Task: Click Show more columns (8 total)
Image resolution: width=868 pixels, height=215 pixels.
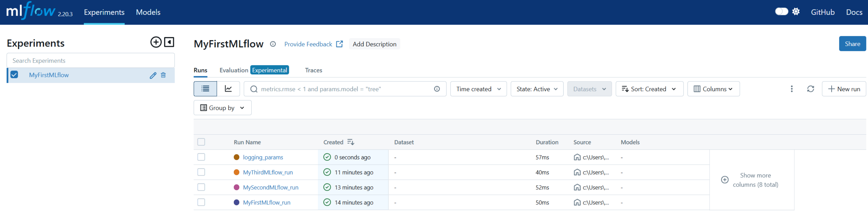Action: coord(756,180)
